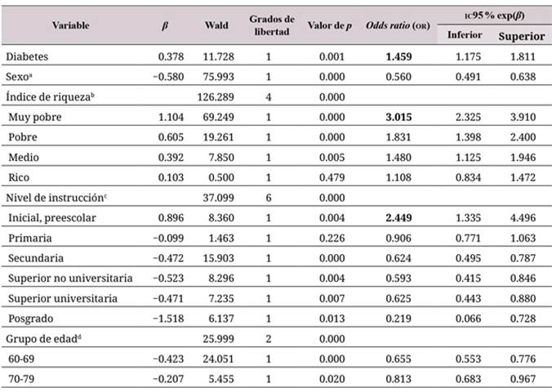This screenshot has width=552, height=392.
Task: Click the 126.289 Wald value
Action: pyautogui.click(x=216, y=96)
